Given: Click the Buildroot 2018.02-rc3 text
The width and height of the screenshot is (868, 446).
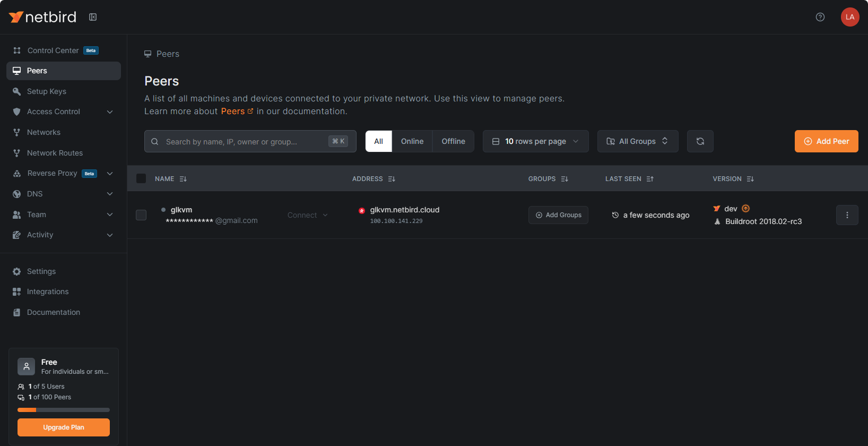Looking at the screenshot, I should [763, 221].
